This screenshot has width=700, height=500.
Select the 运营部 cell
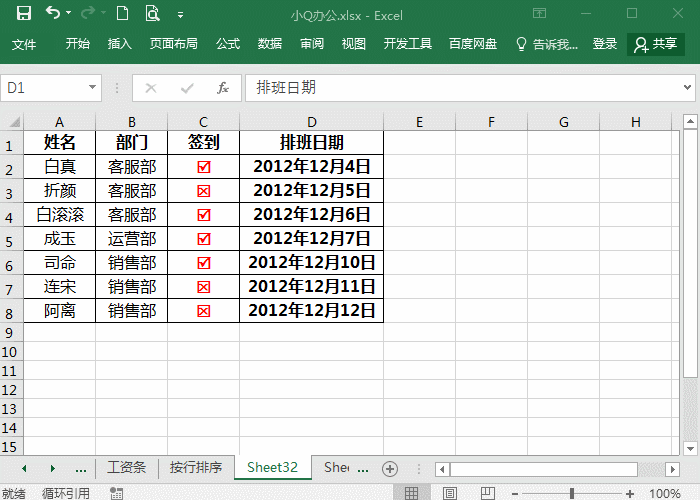tap(132, 239)
